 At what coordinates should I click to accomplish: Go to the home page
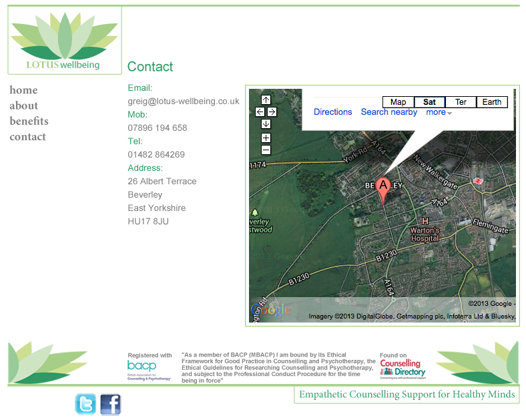(x=23, y=90)
